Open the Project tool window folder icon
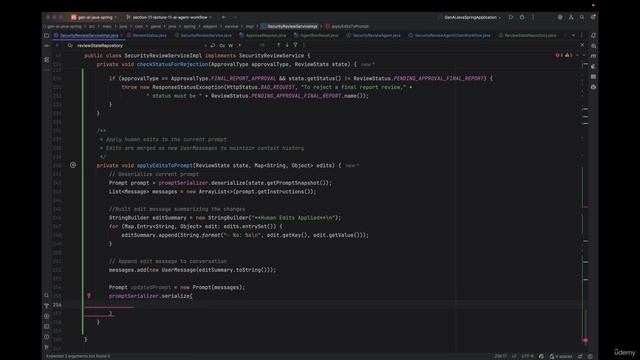The image size is (640, 360). tap(47, 36)
